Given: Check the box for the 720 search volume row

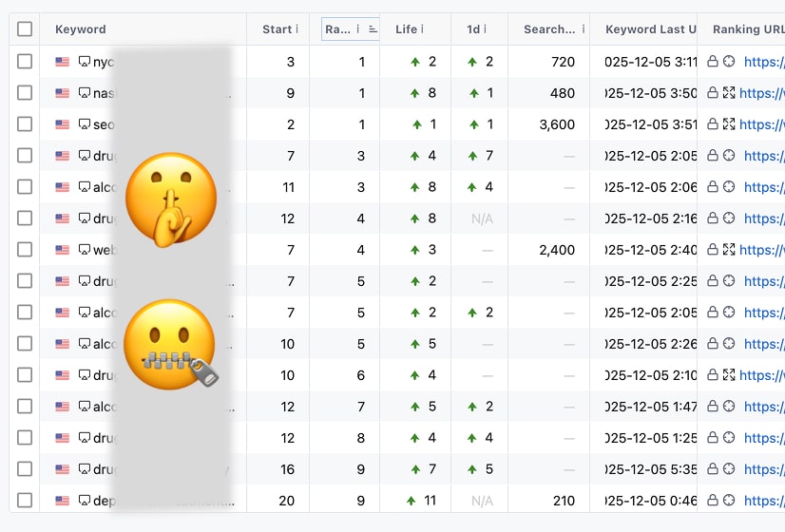Looking at the screenshot, I should (25, 62).
